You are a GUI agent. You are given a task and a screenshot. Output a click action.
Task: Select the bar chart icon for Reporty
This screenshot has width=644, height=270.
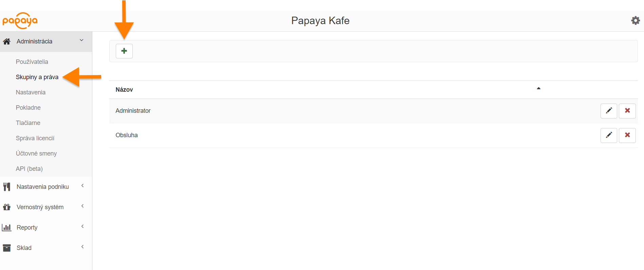pyautogui.click(x=7, y=227)
